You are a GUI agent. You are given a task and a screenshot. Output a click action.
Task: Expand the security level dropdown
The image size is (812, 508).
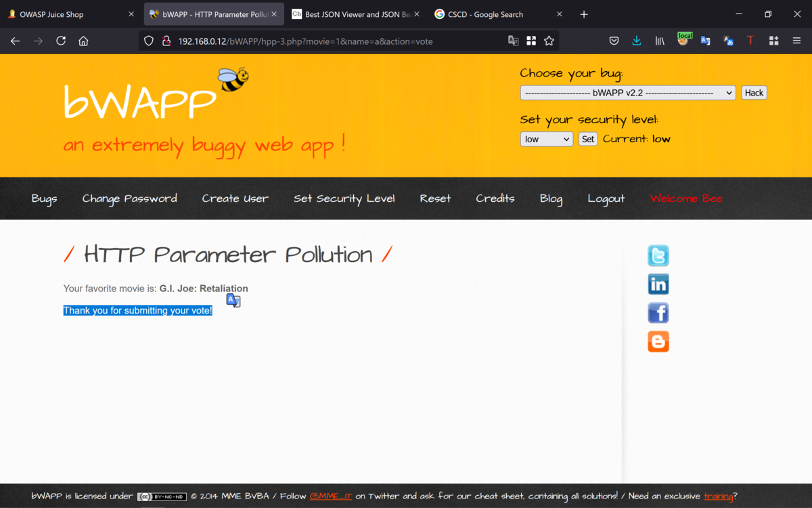pyautogui.click(x=547, y=139)
